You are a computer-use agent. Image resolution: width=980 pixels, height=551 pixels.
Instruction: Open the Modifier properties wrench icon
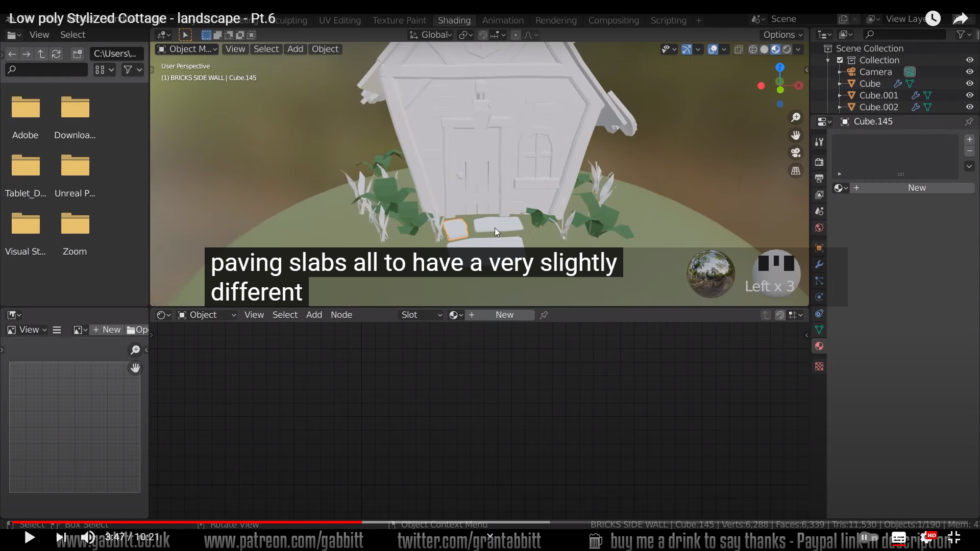[819, 264]
